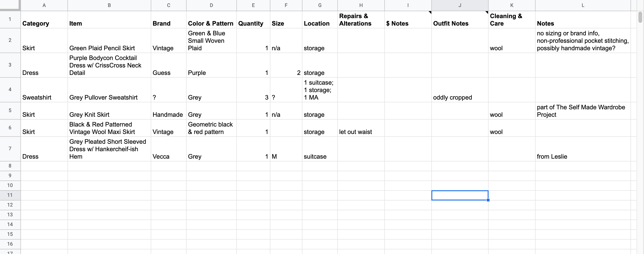
Task: Click row 11 header
Action: click(x=10, y=195)
